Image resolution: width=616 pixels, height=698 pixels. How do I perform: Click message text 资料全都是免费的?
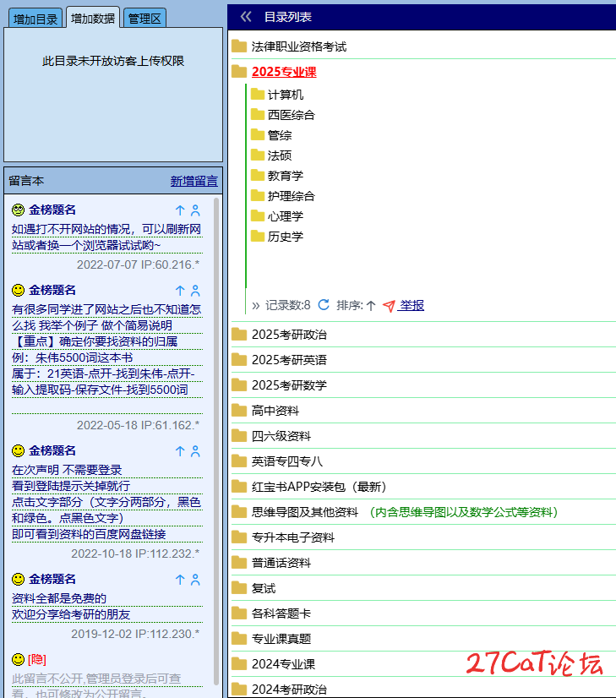[x=59, y=598]
